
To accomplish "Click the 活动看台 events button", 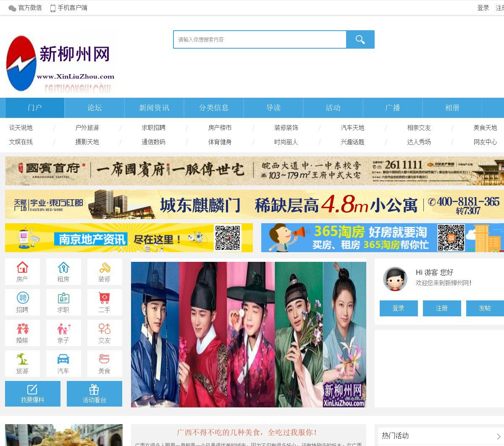I will click(x=94, y=394).
